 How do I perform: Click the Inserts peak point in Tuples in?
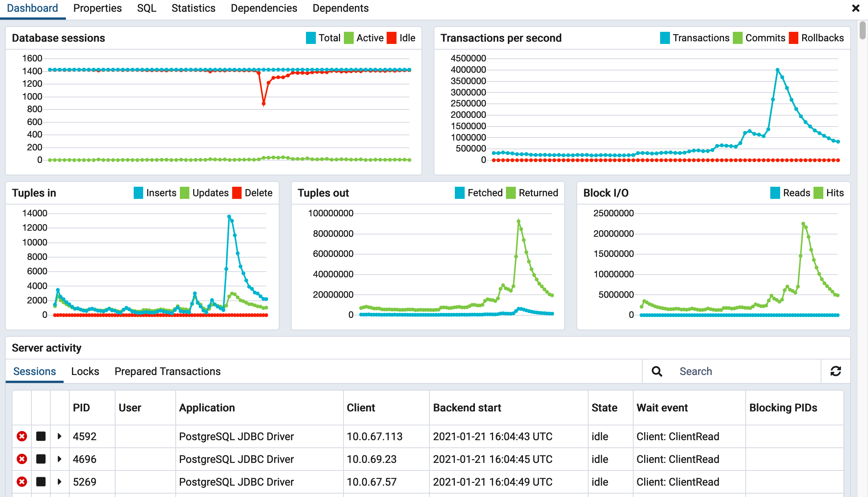[x=229, y=217]
